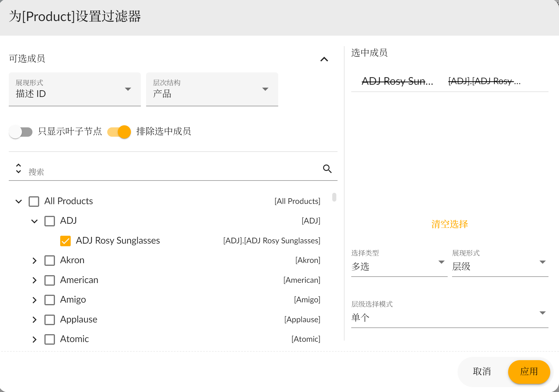Screen dimensions: 559x392
Task: Click the search magnifier icon
Action: tap(327, 169)
